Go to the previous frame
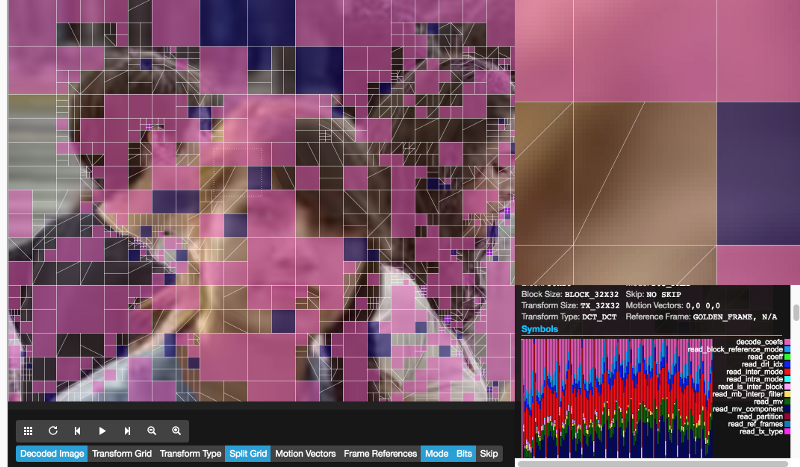 click(x=78, y=431)
